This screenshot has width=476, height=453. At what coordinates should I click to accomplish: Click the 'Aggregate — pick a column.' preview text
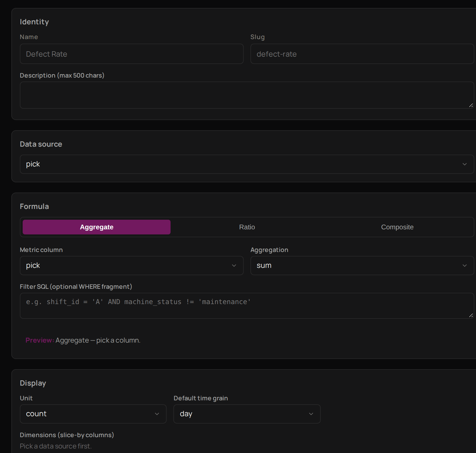(x=98, y=340)
